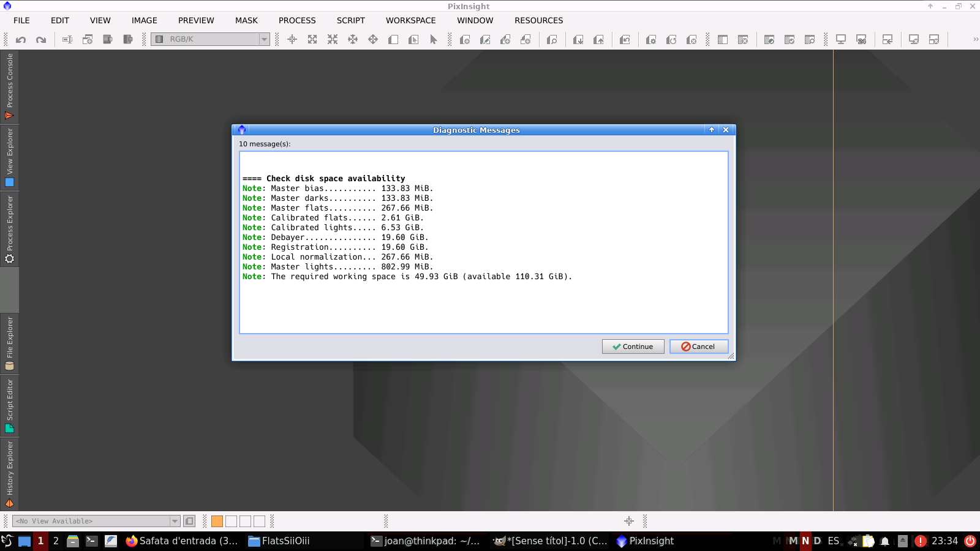Click the Undo arrow in the toolbar
The image size is (980, 551).
[21, 40]
